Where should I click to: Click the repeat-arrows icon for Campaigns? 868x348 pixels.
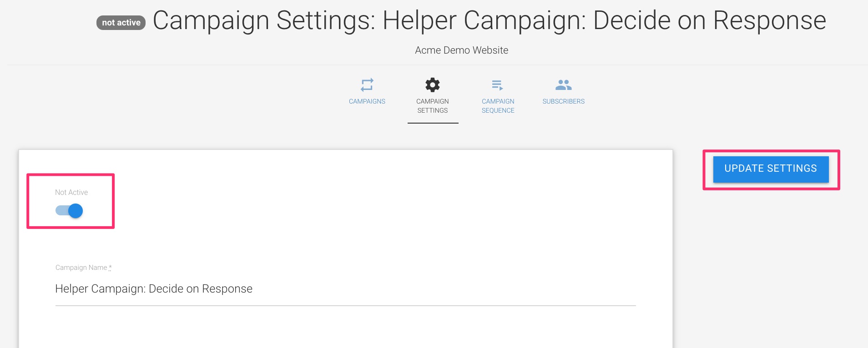367,85
